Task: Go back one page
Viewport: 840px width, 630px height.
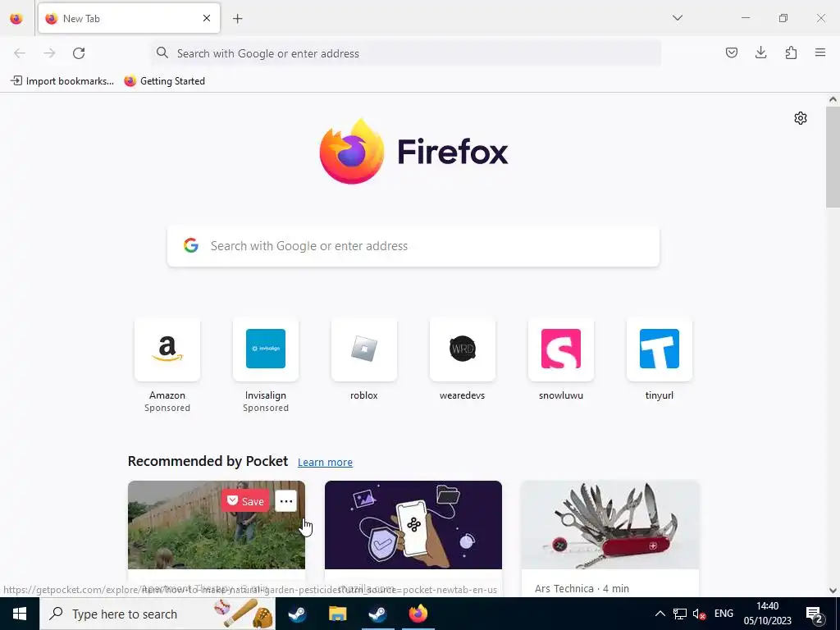Action: [20, 53]
